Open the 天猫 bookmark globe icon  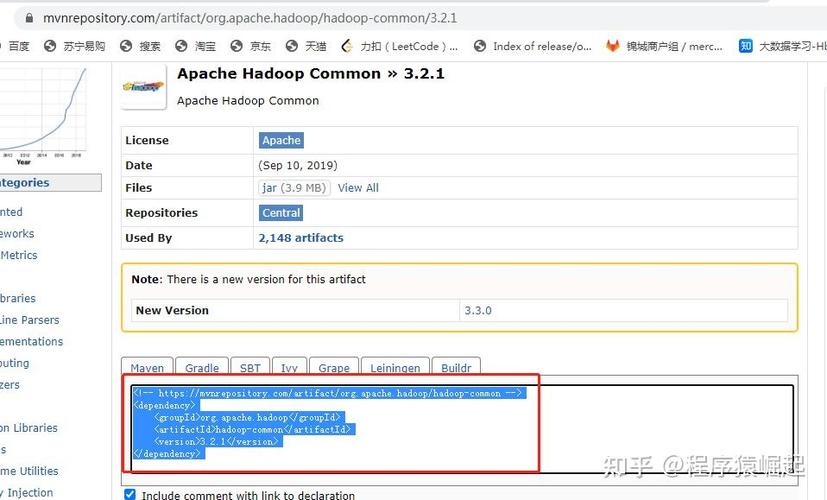click(292, 46)
